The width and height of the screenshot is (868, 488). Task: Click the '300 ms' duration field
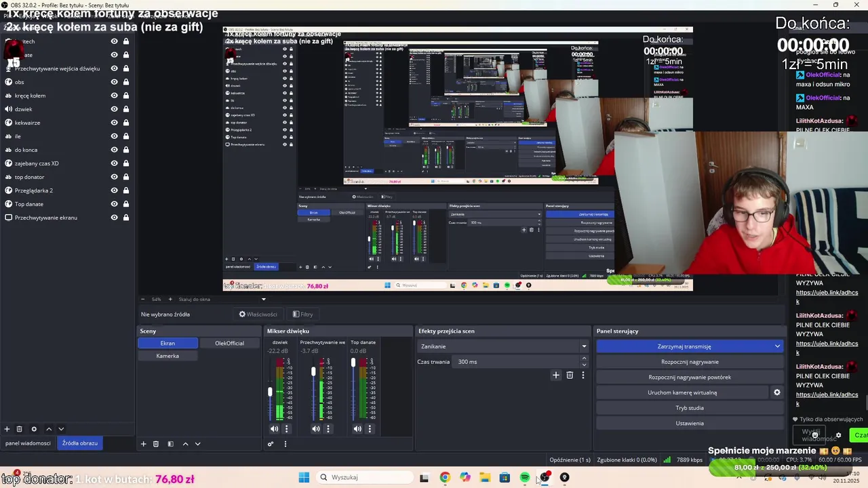(x=516, y=362)
